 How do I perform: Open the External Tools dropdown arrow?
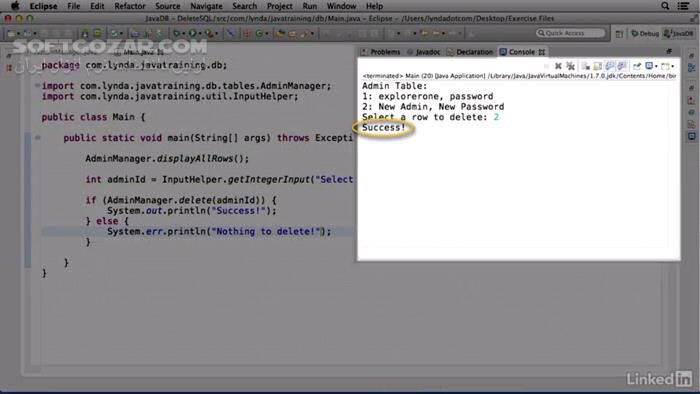(217, 34)
